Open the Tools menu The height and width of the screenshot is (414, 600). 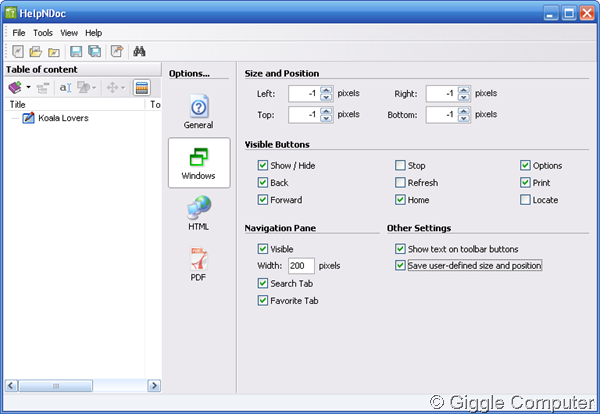pos(43,33)
